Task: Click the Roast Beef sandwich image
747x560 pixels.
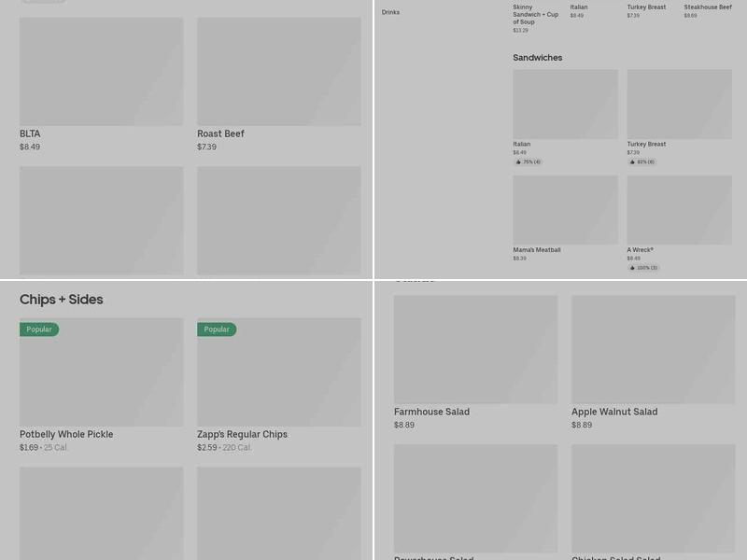Action: [278, 71]
